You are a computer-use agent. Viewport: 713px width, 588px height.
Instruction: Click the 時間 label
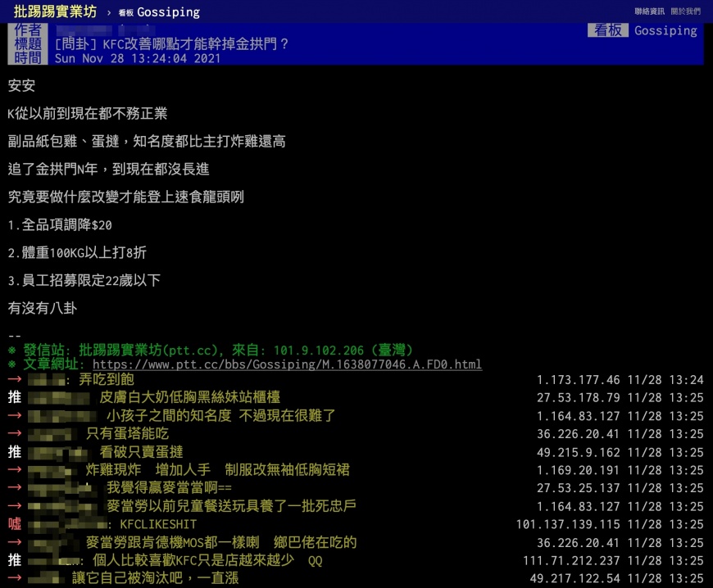click(x=28, y=58)
